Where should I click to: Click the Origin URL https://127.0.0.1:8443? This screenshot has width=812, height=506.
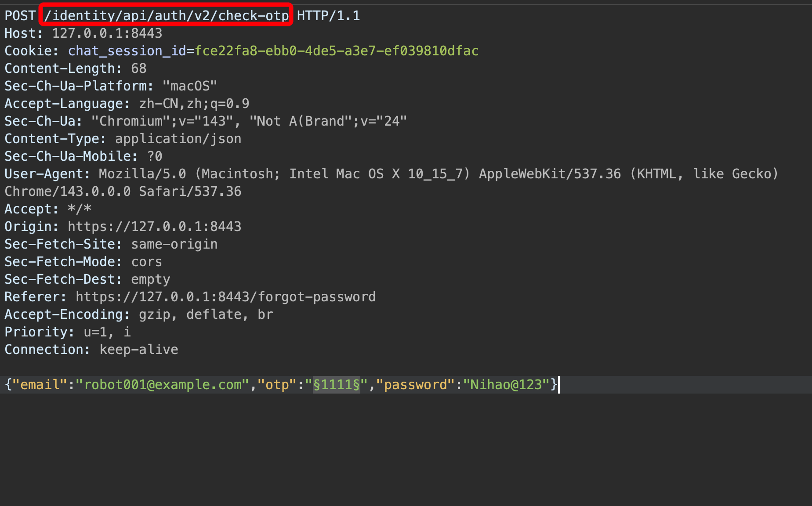[154, 227]
